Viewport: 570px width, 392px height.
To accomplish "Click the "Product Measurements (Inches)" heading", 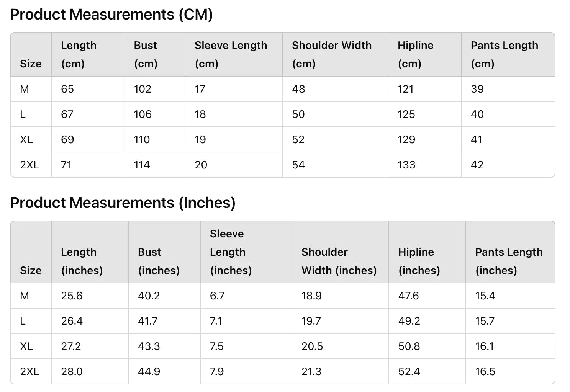I will (123, 203).
